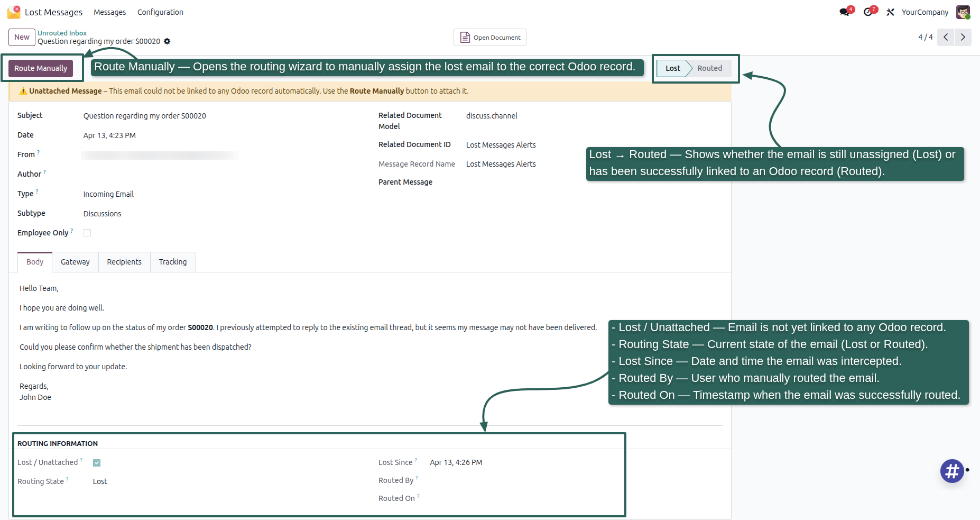Toggle the Employee Only checkbox
Screen dimensions: 980x520
87,233
